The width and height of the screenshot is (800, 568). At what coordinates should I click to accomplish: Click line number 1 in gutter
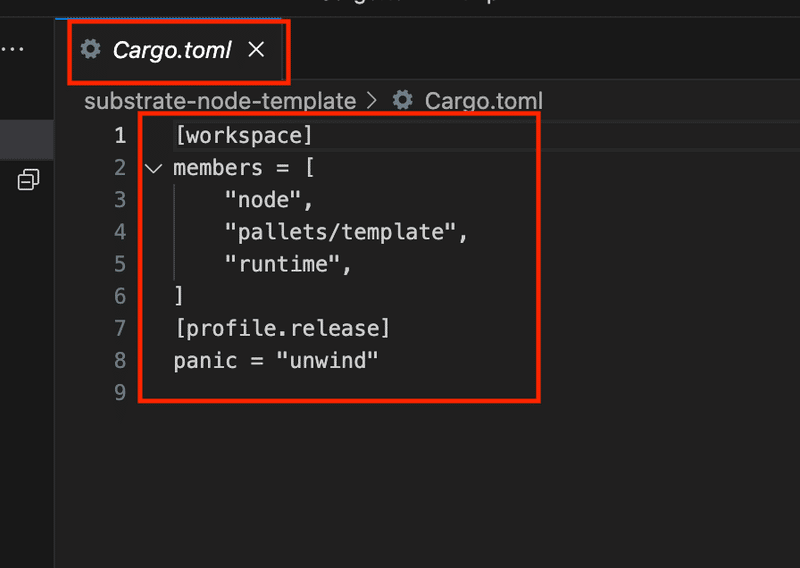pyautogui.click(x=120, y=135)
